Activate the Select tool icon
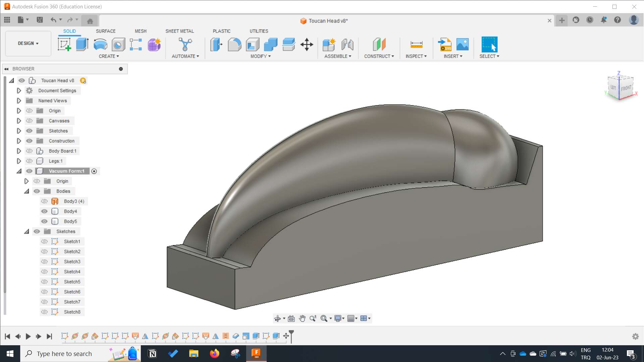 pyautogui.click(x=489, y=44)
